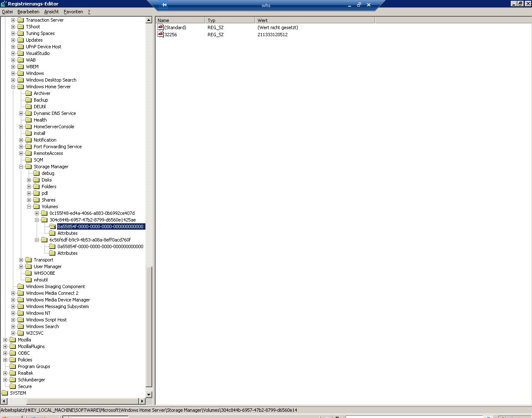
Task: Open the Bearbeiten menu
Action: (x=28, y=12)
